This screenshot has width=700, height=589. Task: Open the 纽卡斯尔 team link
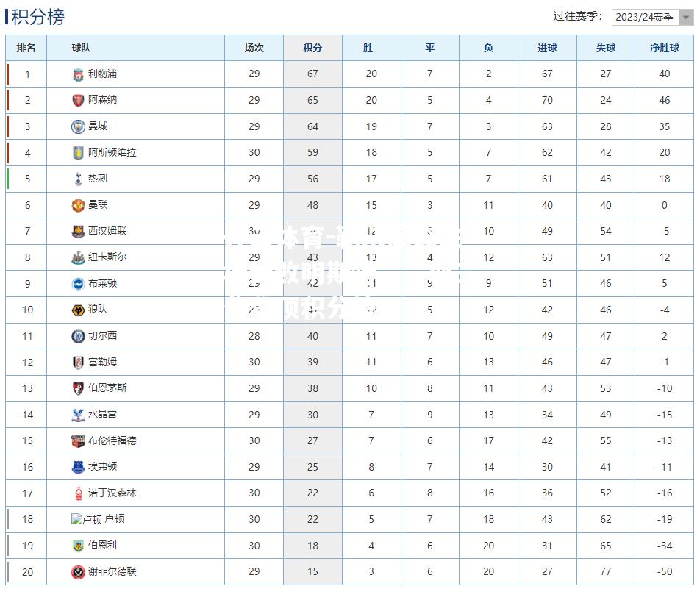[x=107, y=257]
